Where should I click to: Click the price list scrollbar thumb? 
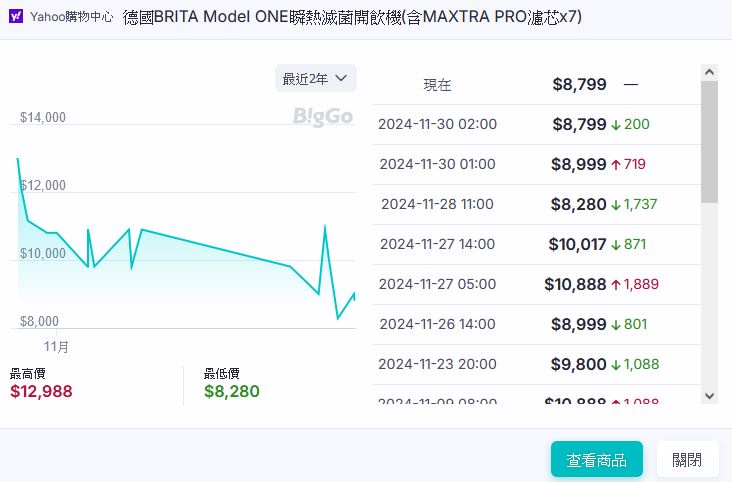coord(709,140)
